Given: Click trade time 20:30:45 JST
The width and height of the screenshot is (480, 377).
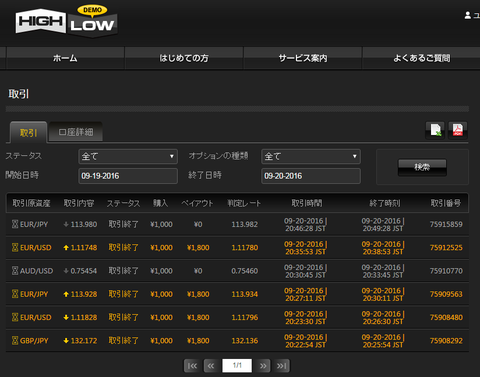Looking at the screenshot, I should click(x=305, y=275).
